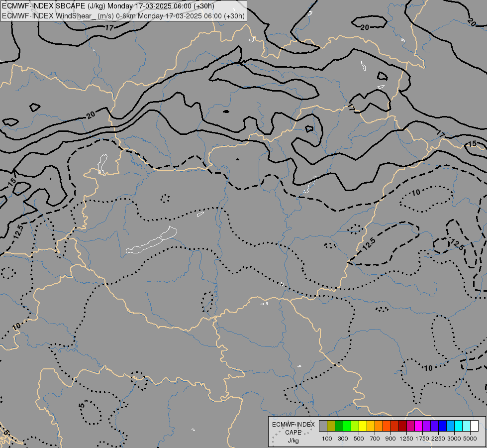Viewport: 487px width, 448px height.
Task: Click the J/kg unit label in legend
Action: pyautogui.click(x=293, y=441)
